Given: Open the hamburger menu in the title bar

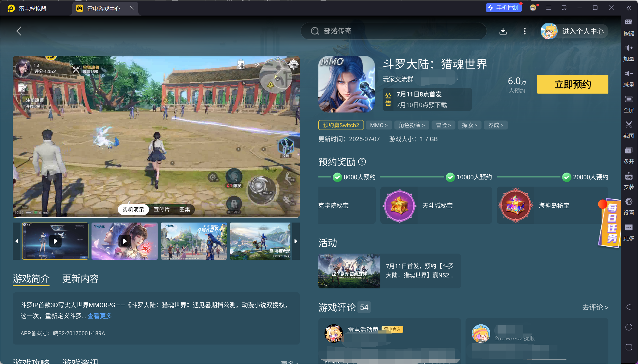Looking at the screenshot, I should click(549, 8).
